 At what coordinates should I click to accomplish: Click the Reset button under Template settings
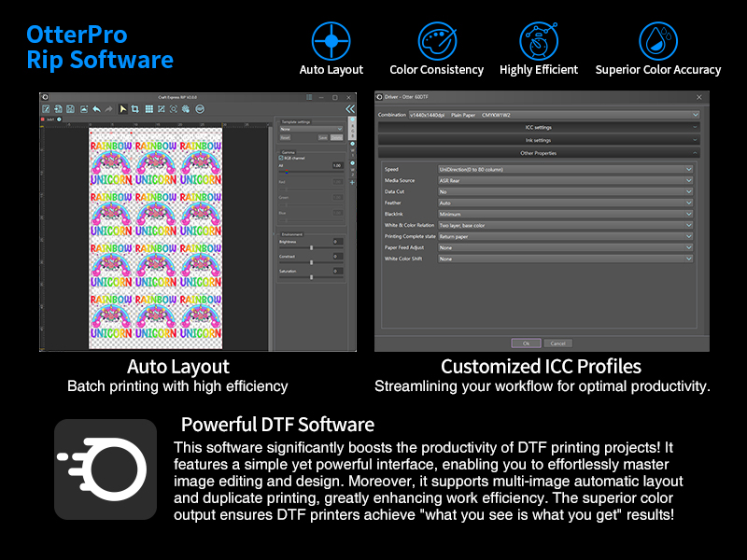pos(286,137)
